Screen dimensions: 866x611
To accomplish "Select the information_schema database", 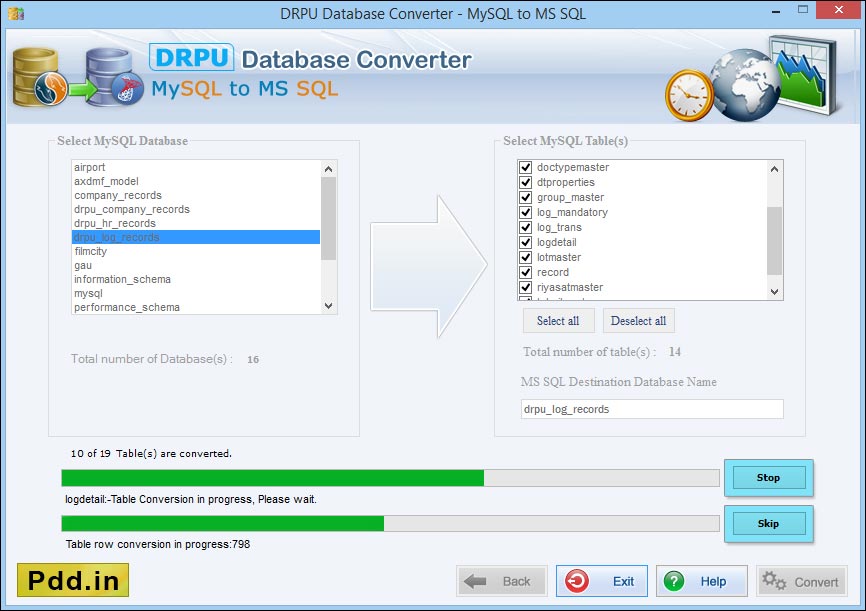I will pyautogui.click(x=196, y=280).
